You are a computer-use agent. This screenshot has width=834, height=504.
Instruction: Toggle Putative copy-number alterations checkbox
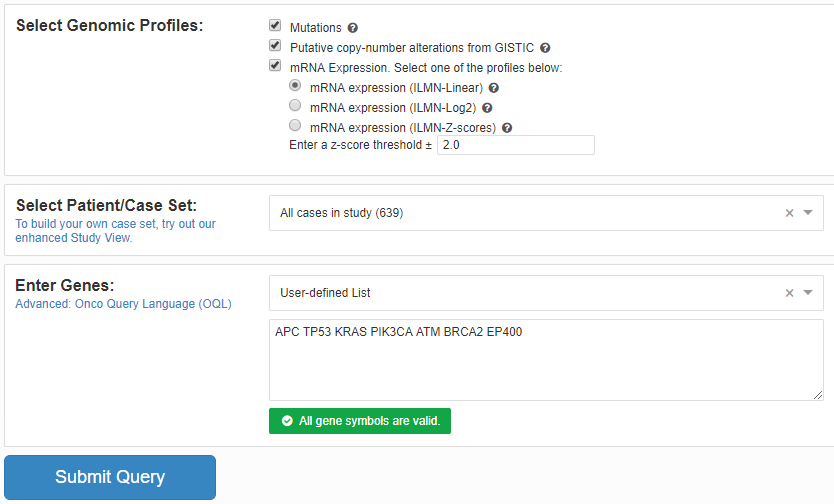pos(275,45)
